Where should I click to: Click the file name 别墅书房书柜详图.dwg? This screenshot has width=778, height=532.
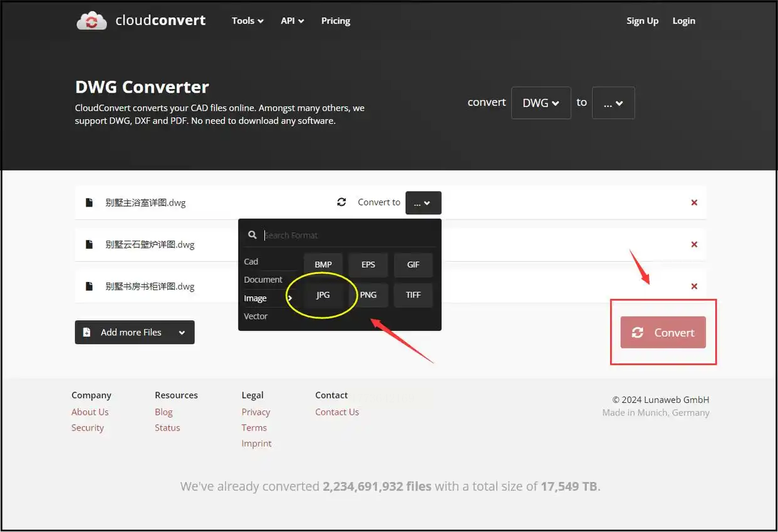pyautogui.click(x=150, y=286)
